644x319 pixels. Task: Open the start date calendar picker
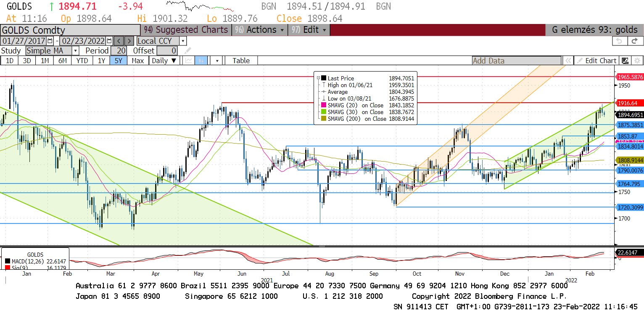(x=50, y=41)
